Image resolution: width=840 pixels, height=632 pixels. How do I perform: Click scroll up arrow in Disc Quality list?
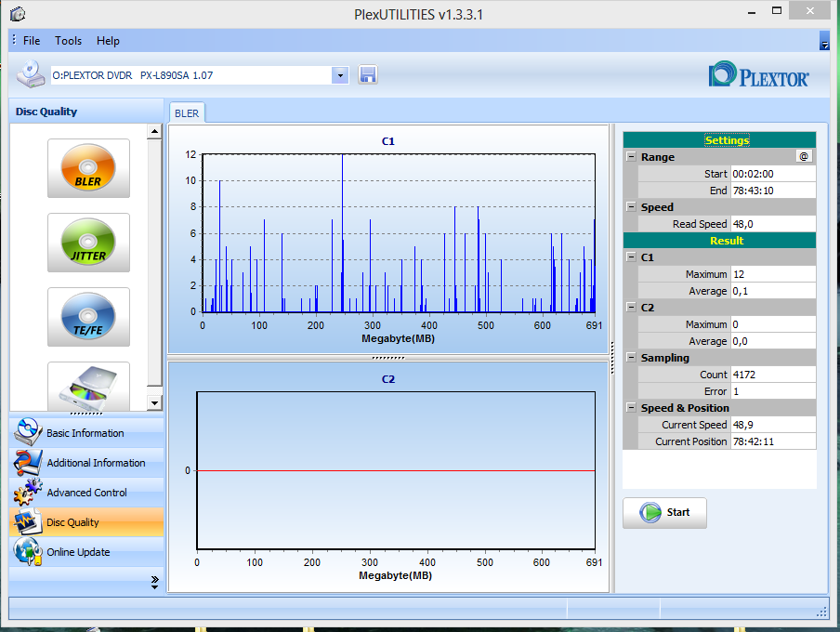tap(154, 131)
